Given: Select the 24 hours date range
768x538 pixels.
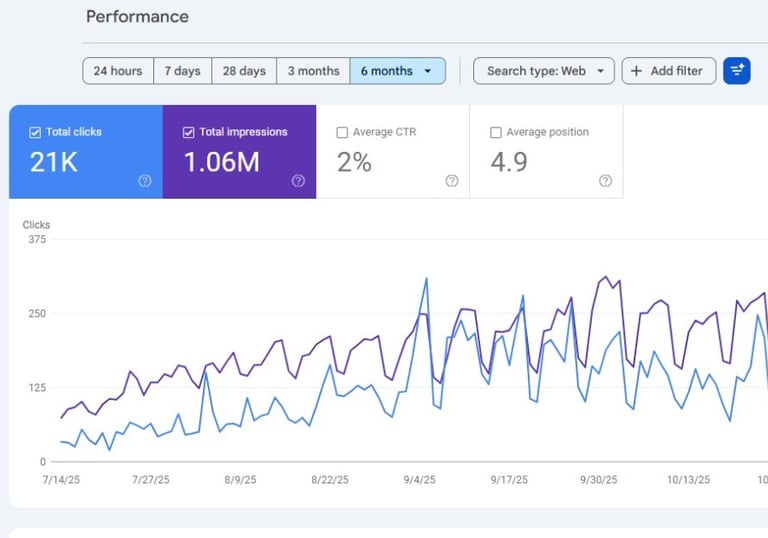Looking at the screenshot, I should click(118, 71).
